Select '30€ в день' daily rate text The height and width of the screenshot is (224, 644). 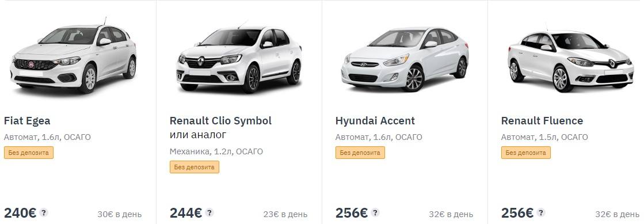pyautogui.click(x=120, y=214)
